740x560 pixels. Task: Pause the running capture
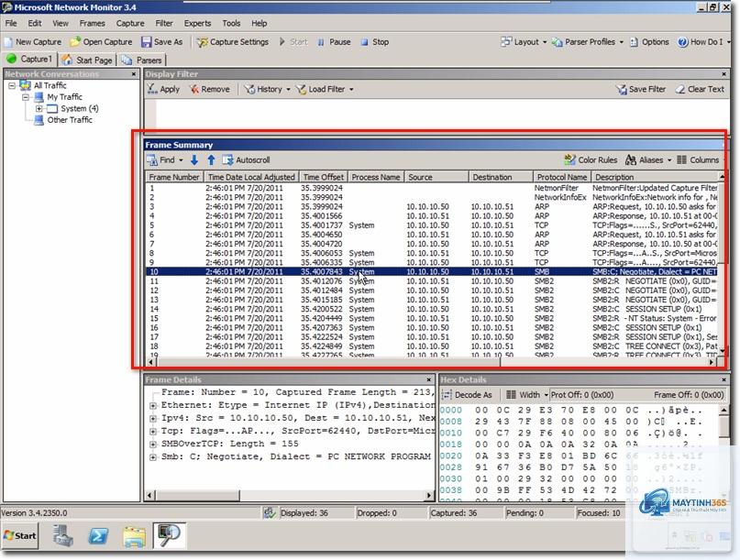click(334, 42)
